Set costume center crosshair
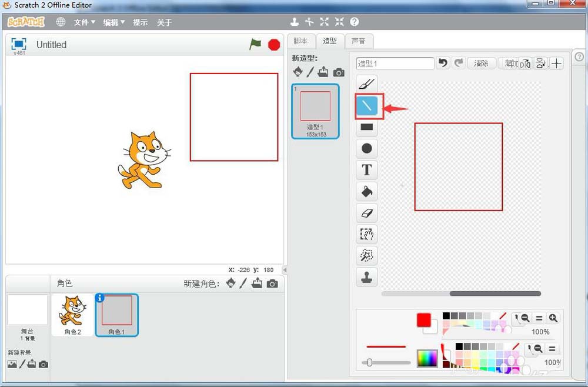 click(556, 64)
